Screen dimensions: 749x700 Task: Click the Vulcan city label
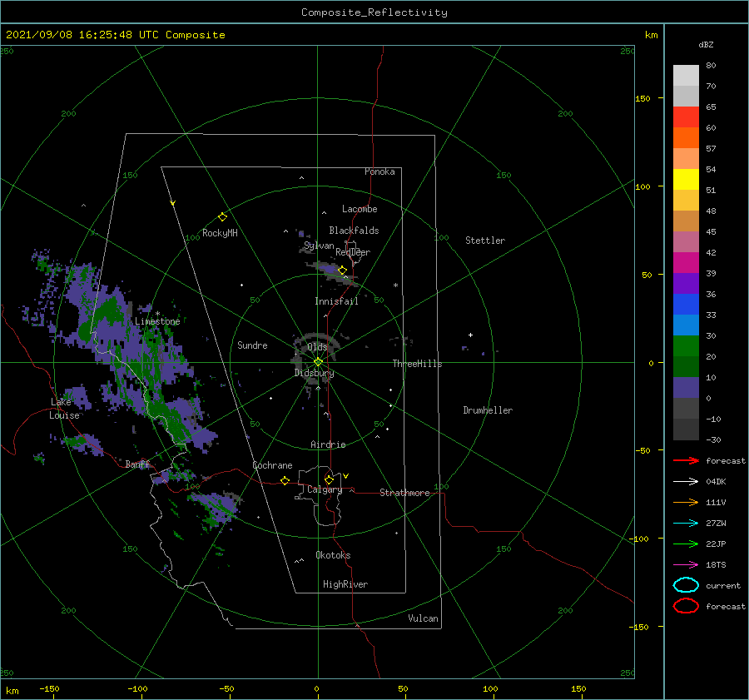424,618
